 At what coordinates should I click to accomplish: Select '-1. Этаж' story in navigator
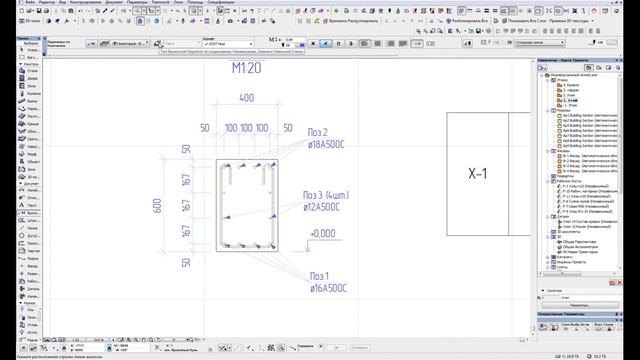click(567, 105)
